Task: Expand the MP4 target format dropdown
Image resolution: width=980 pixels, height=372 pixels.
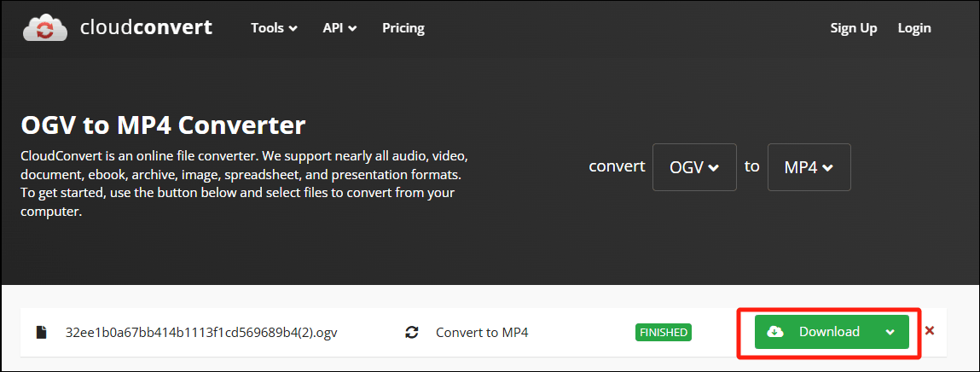Action: pyautogui.click(x=809, y=167)
